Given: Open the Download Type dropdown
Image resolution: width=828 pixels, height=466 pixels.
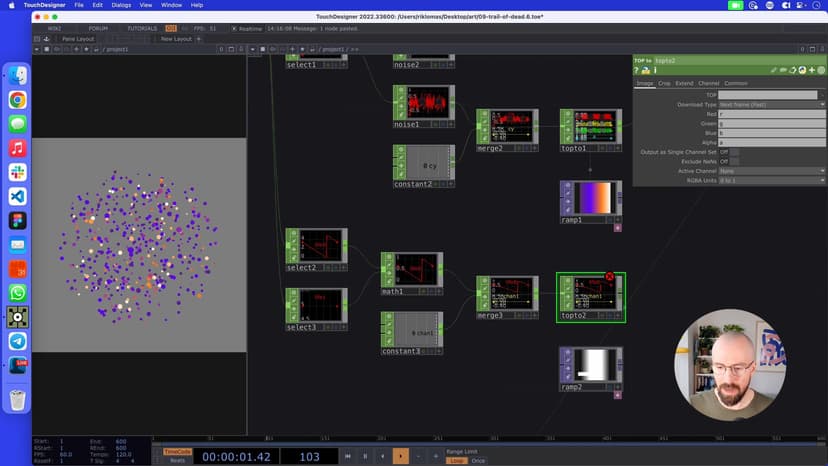Looking at the screenshot, I should tap(772, 104).
